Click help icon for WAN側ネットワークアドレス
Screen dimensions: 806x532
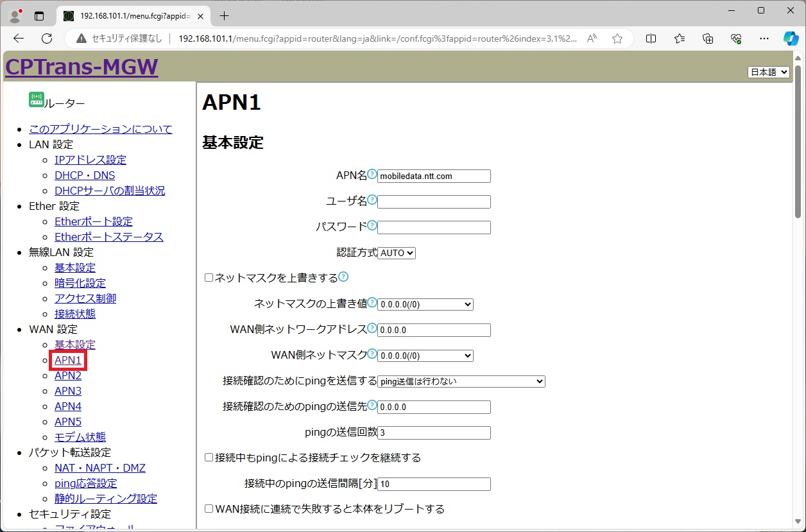(372, 329)
